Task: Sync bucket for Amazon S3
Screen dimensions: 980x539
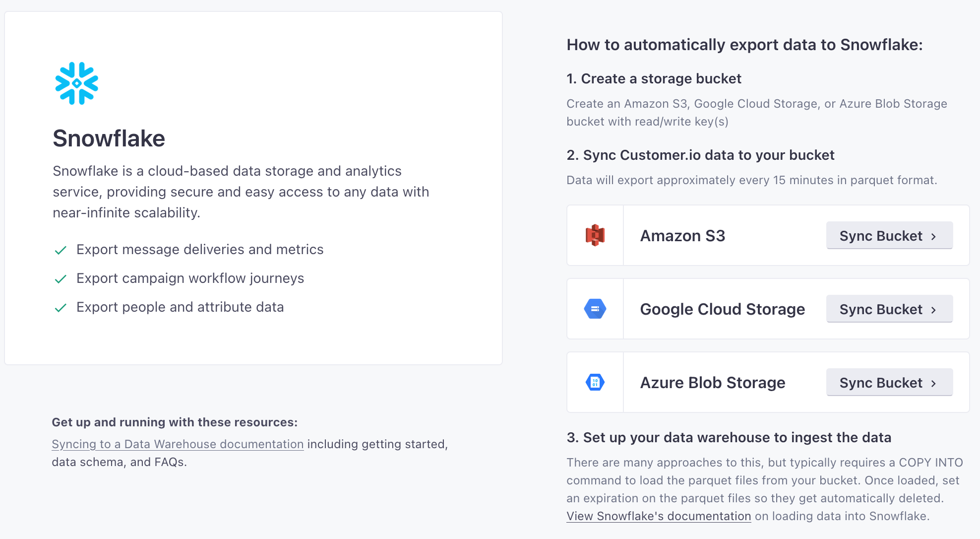Action: (x=889, y=235)
